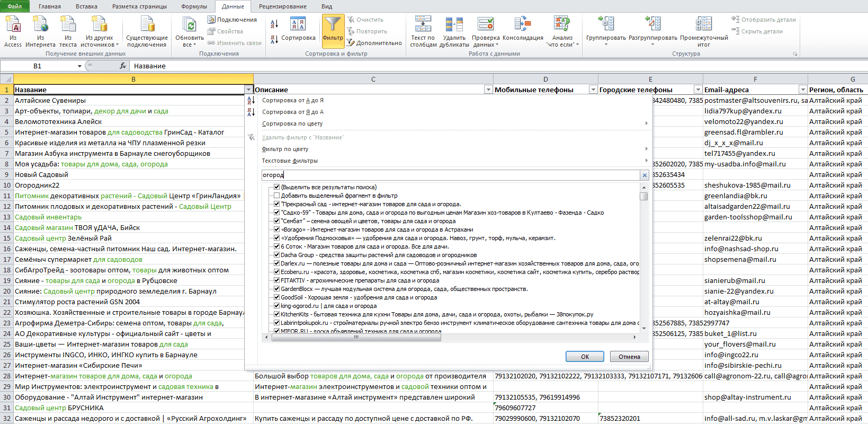Confirm the filter with OK button
This screenshot has height=424, width=868.
coord(585,357)
